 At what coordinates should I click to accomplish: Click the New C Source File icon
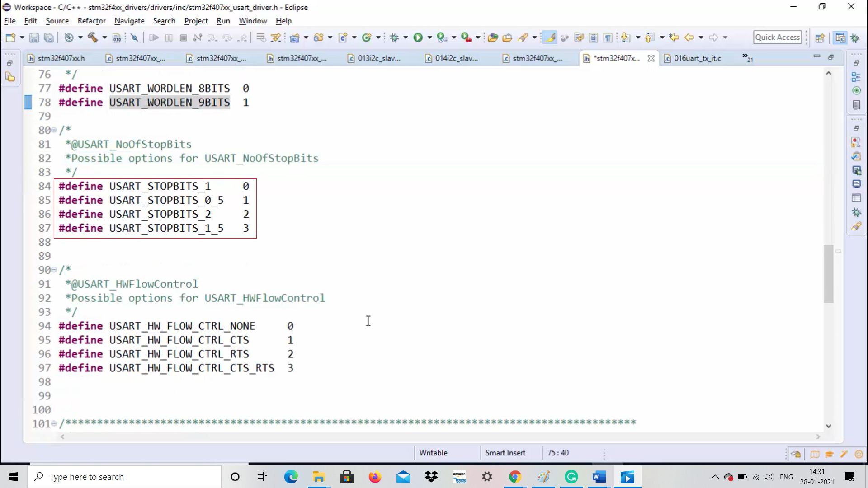click(343, 38)
